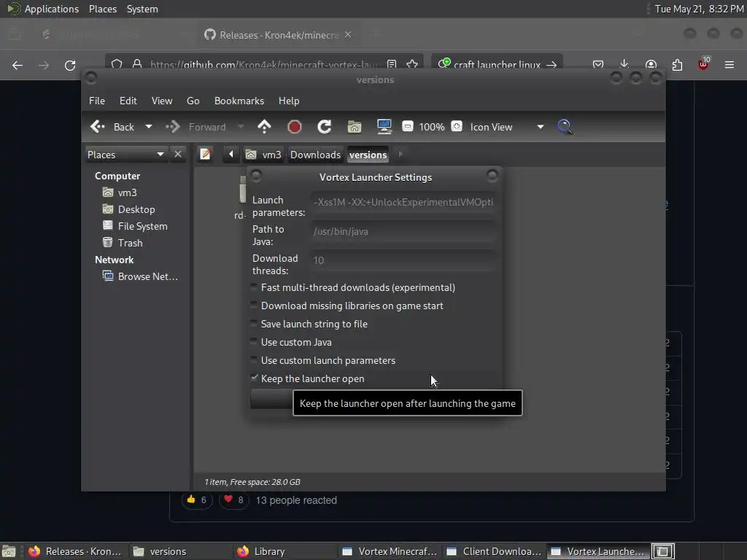Open the Go menu
The width and height of the screenshot is (747, 560).
coord(193,101)
